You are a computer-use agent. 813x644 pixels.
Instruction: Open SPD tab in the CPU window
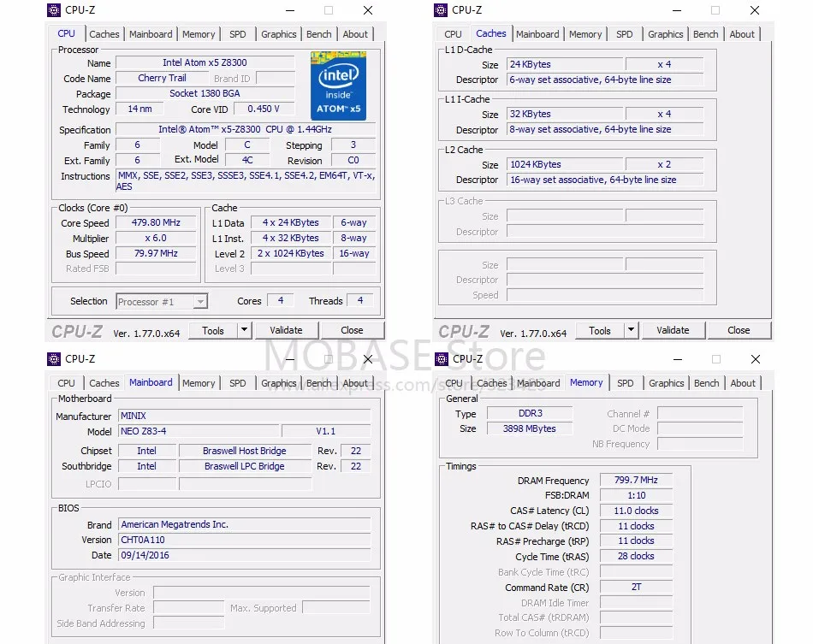[238, 34]
